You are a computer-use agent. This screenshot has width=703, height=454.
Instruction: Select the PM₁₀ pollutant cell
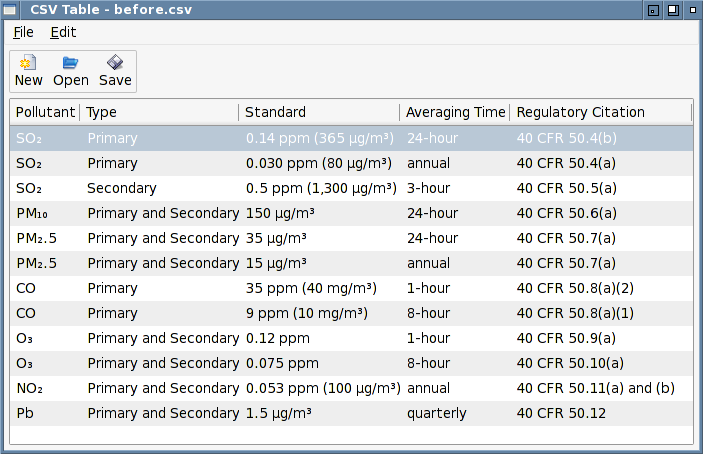click(x=35, y=213)
